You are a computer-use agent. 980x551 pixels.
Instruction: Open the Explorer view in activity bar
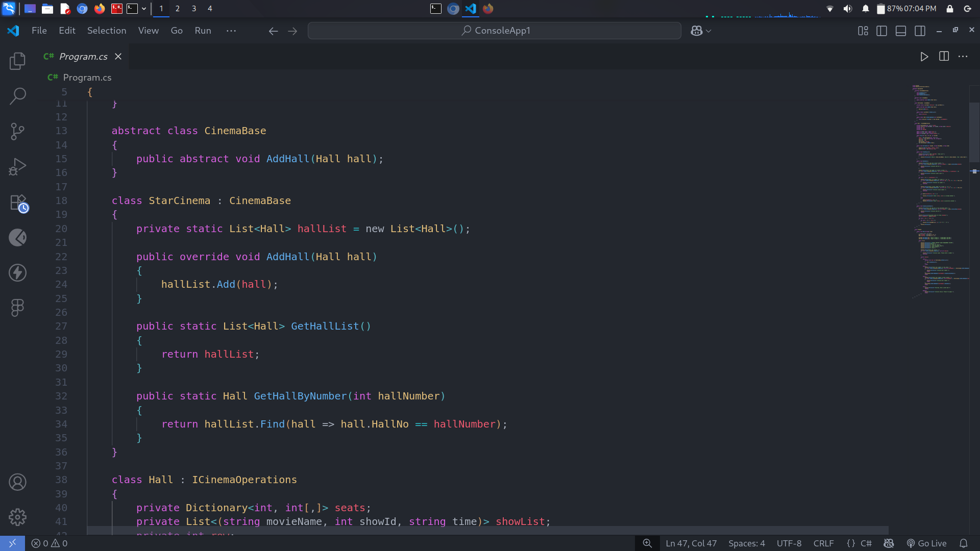pyautogui.click(x=17, y=61)
